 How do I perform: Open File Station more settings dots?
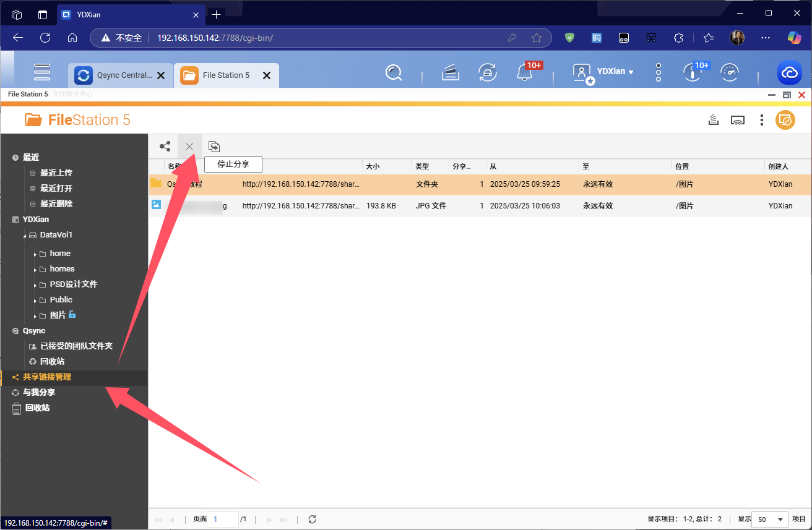click(x=762, y=120)
